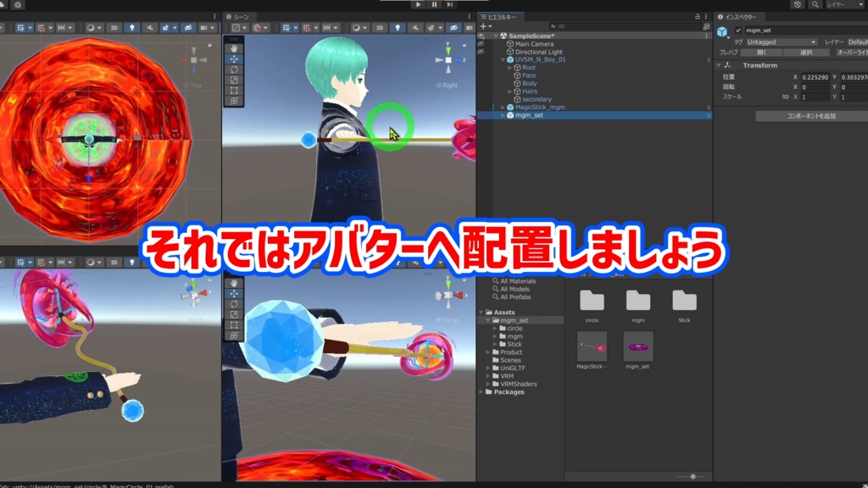868x488 pixels.
Task: Toggle the active checkbox next to mgm_set
Action: pyautogui.click(x=738, y=30)
